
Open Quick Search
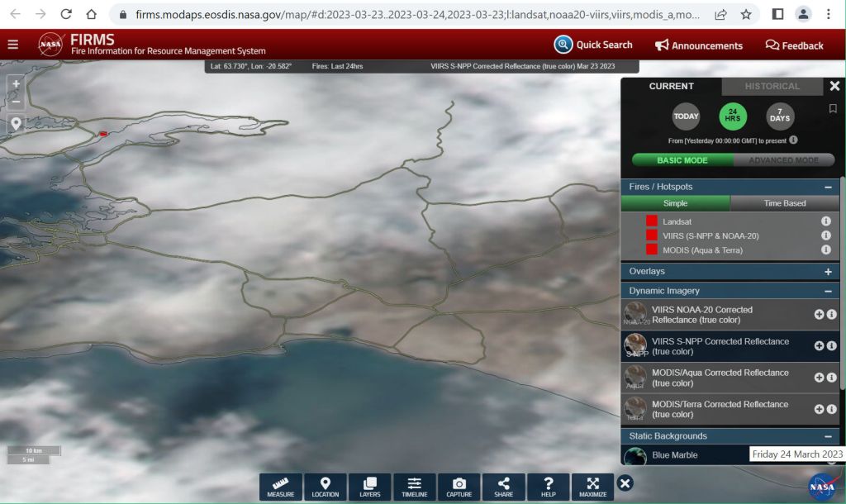pyautogui.click(x=593, y=45)
